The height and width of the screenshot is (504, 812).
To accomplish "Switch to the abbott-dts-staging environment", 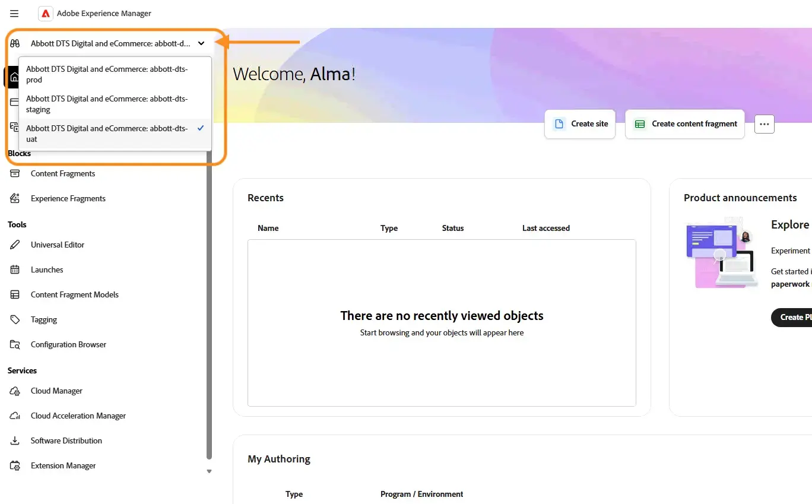I will [107, 104].
